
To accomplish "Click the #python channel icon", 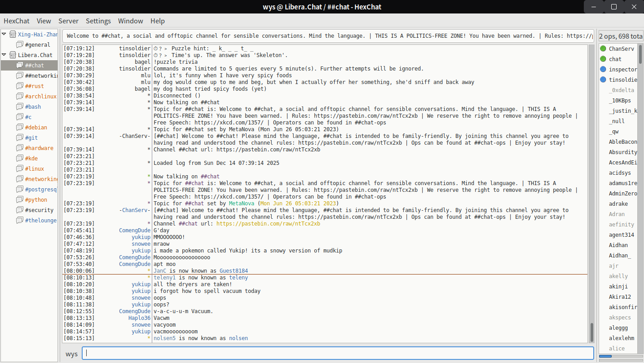I will point(20,199).
